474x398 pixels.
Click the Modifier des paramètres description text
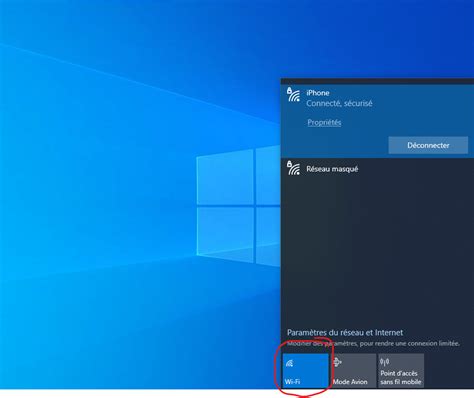tap(373, 343)
